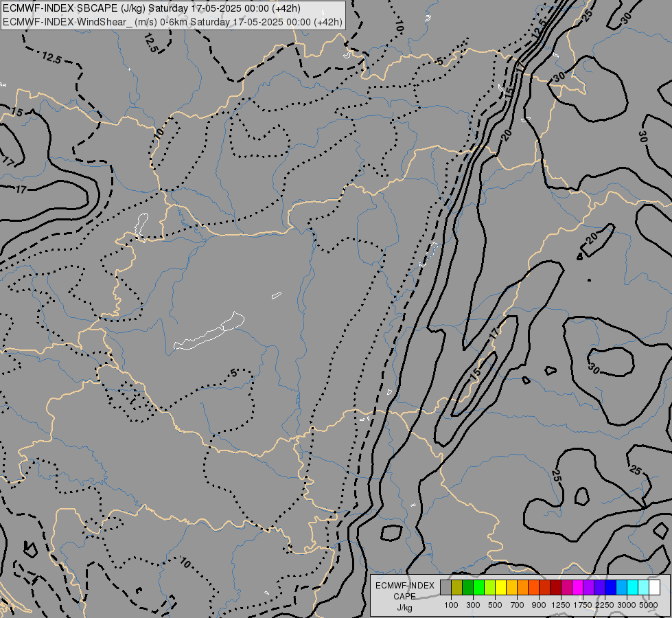Image resolution: width=672 pixels, height=618 pixels.
Task: Click the olive swatch right of 100 tick
Action: point(457,588)
